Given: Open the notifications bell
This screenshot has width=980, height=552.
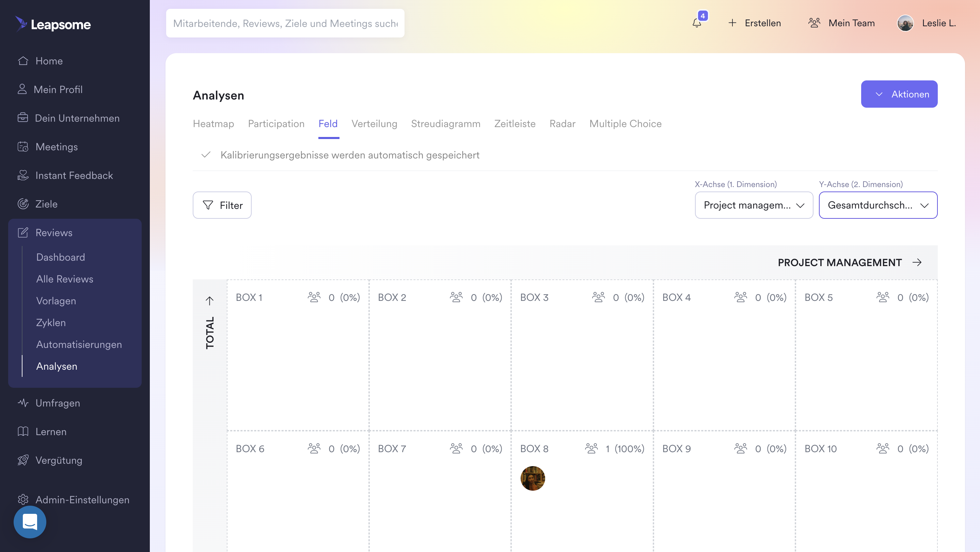Looking at the screenshot, I should click(697, 23).
